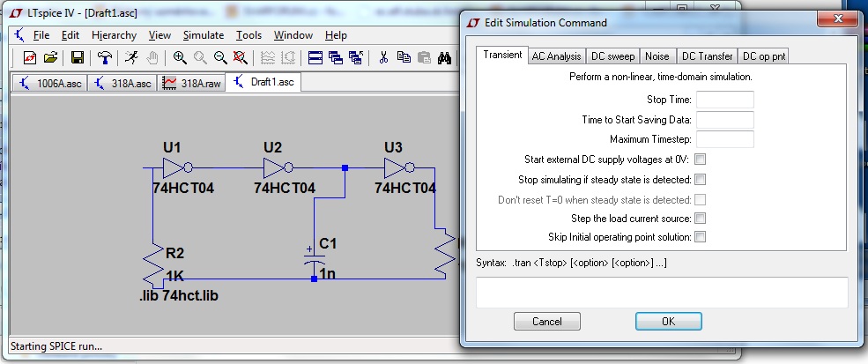Click the Cancel button
868x364 pixels.
[x=547, y=322]
